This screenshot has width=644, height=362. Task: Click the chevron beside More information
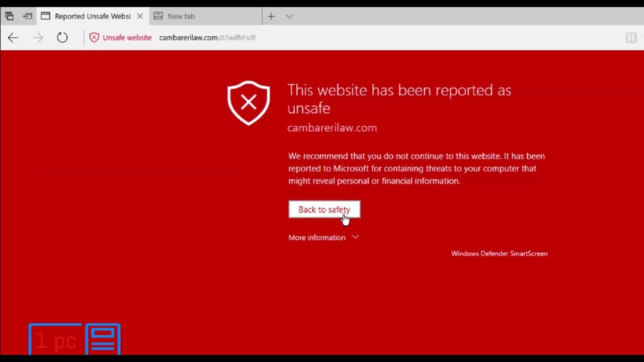pos(355,237)
